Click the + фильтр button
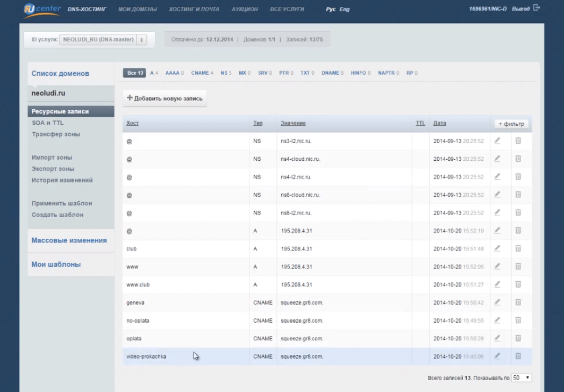The height and width of the screenshot is (392, 564). coord(511,124)
